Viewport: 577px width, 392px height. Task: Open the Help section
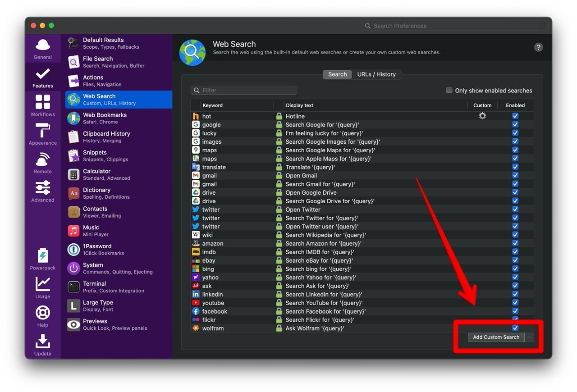tap(42, 316)
